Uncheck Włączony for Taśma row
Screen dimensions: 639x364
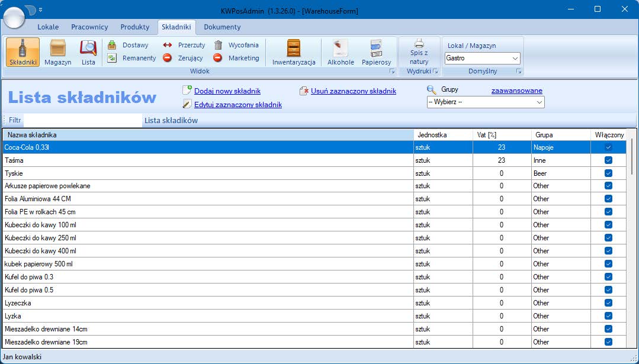click(608, 160)
